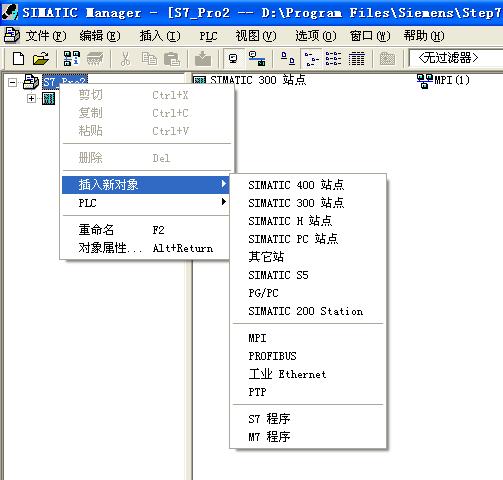Screen dimensions: 503x480
Task: Switch to Small Icons view
Action: click(311, 59)
